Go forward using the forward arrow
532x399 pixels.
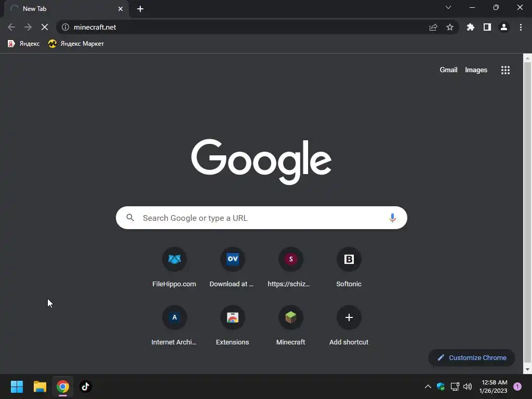point(28,27)
